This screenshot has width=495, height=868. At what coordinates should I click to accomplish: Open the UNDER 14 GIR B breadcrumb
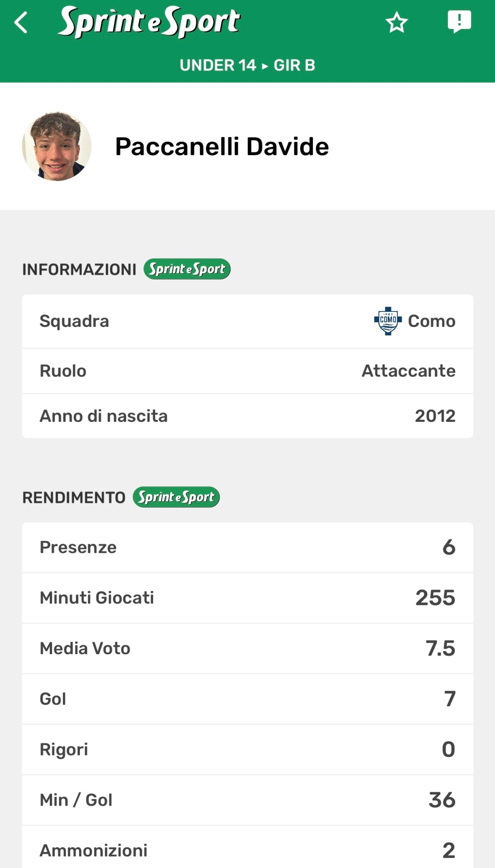click(247, 65)
